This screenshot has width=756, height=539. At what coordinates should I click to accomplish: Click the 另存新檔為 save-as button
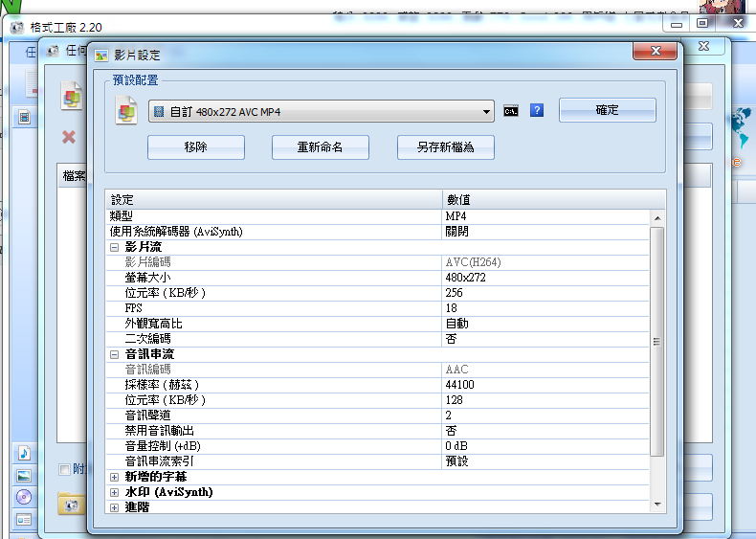tap(446, 147)
